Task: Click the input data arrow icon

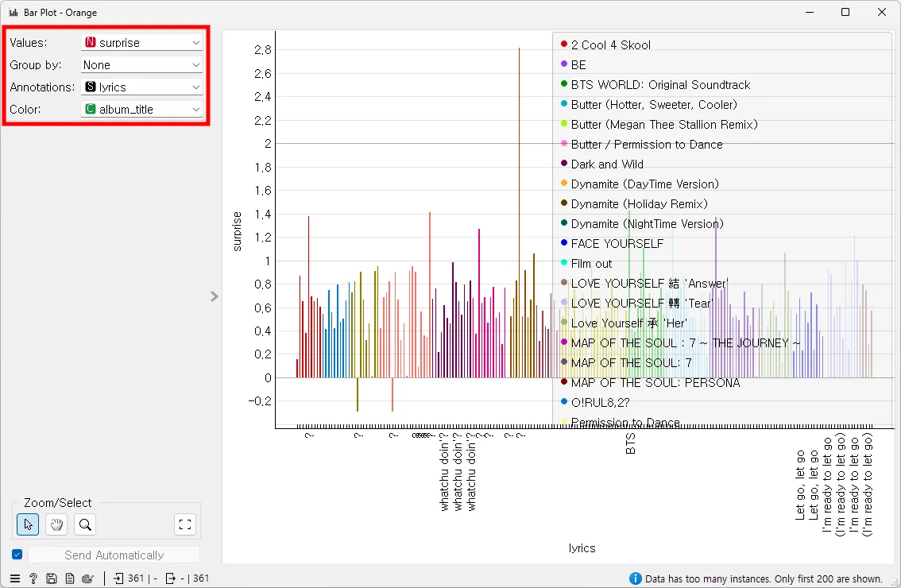Action: [118, 578]
